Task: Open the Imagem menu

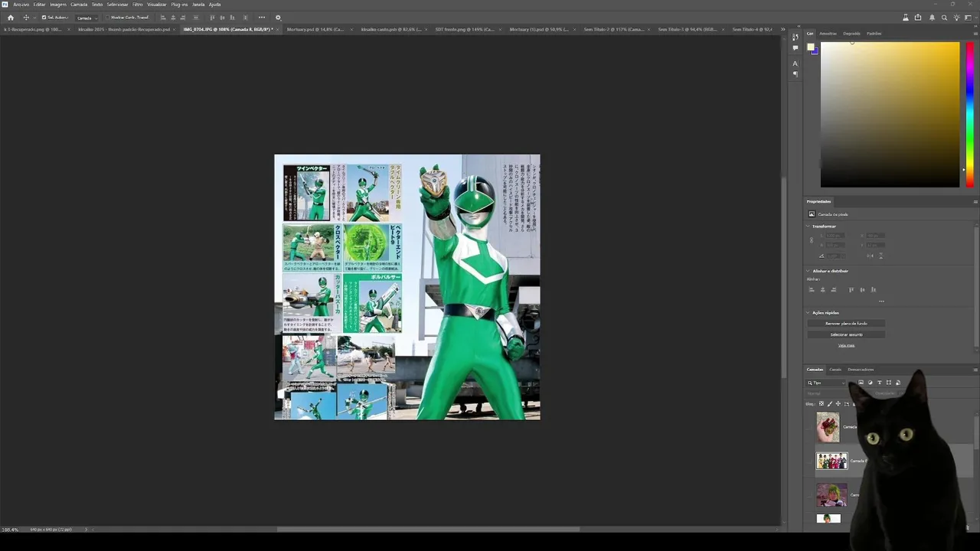Action: 58,5
